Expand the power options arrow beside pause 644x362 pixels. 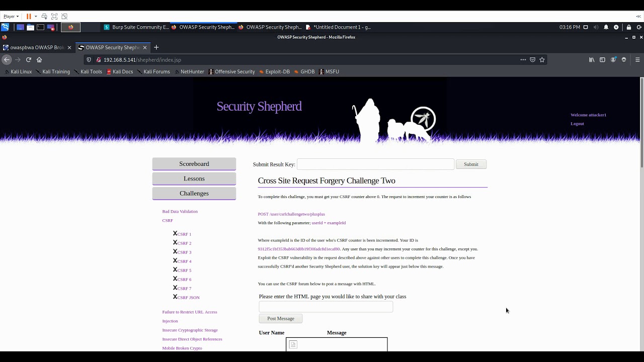36,16
